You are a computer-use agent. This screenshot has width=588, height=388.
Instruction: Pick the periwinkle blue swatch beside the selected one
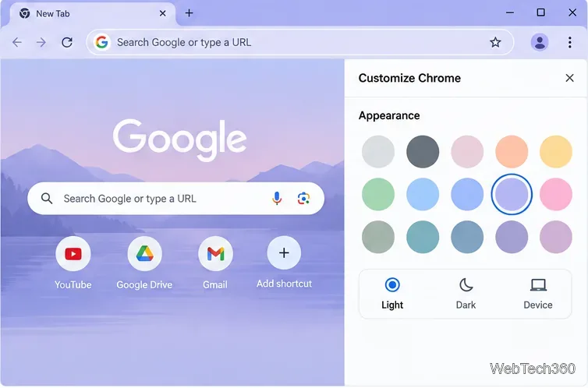(x=467, y=194)
